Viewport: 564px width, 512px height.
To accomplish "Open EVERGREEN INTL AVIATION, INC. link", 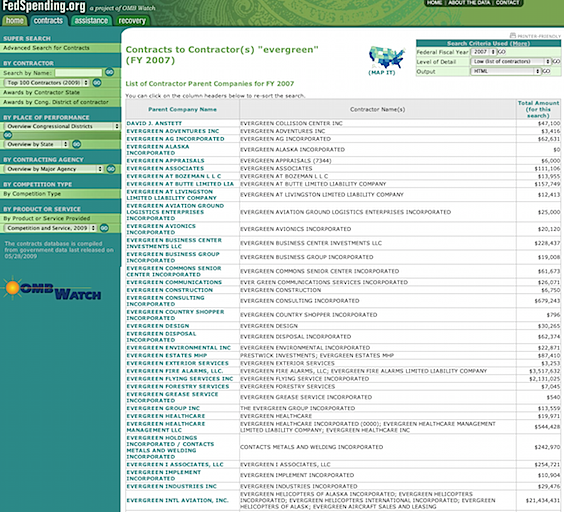I will (177, 500).
